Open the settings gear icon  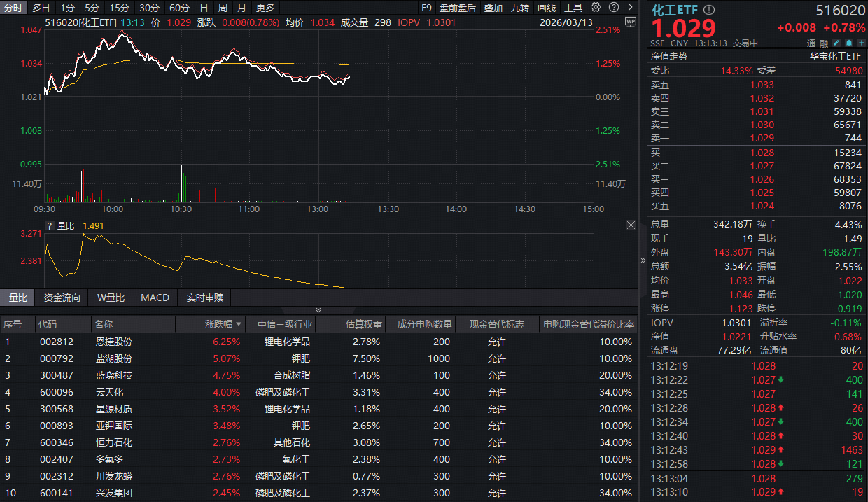[596, 6]
